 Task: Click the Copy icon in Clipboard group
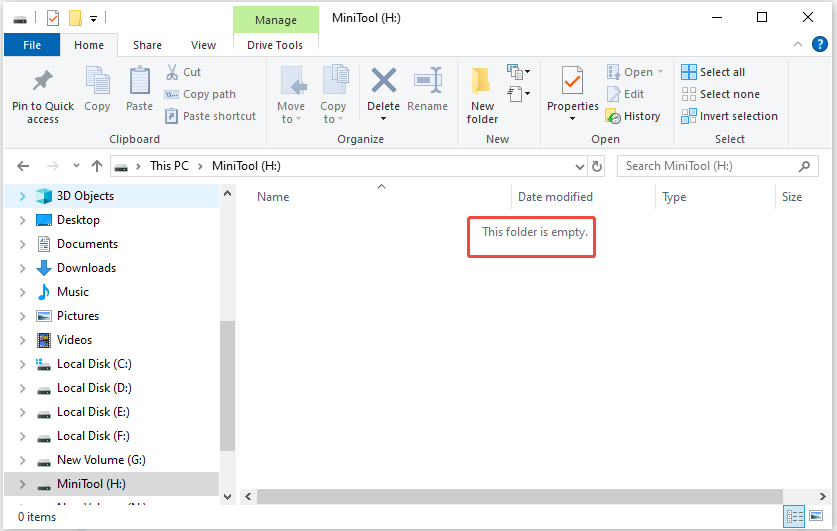(x=97, y=81)
